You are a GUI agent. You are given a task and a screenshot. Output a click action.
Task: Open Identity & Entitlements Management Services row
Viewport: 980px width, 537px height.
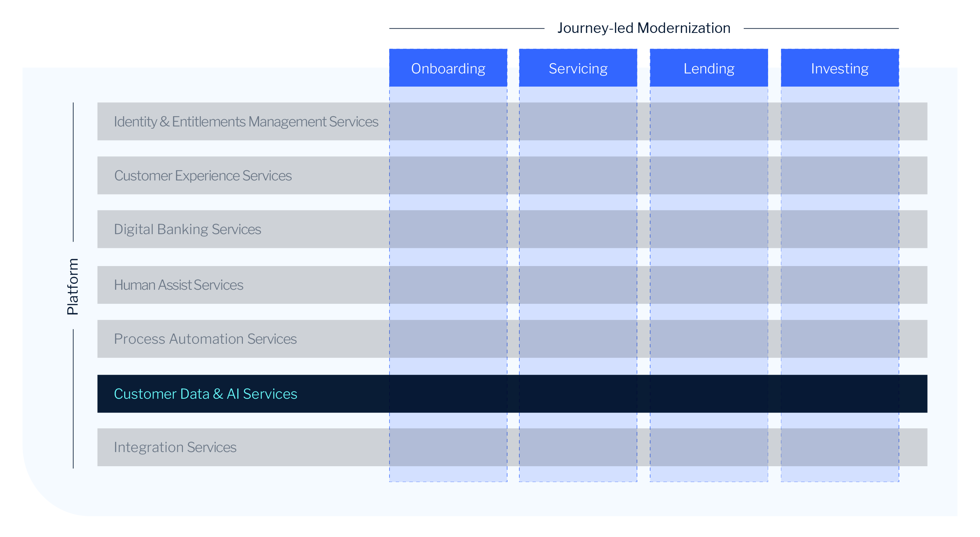[512, 121]
